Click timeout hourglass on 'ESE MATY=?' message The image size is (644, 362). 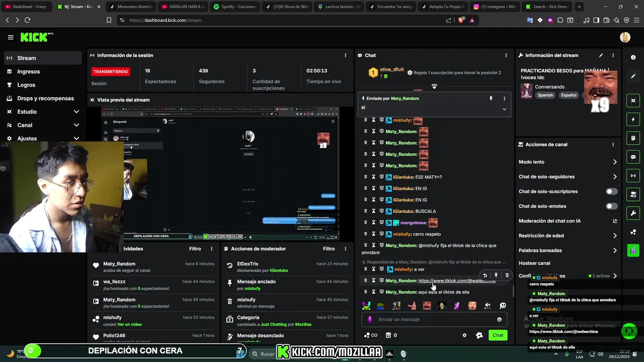[374, 177]
